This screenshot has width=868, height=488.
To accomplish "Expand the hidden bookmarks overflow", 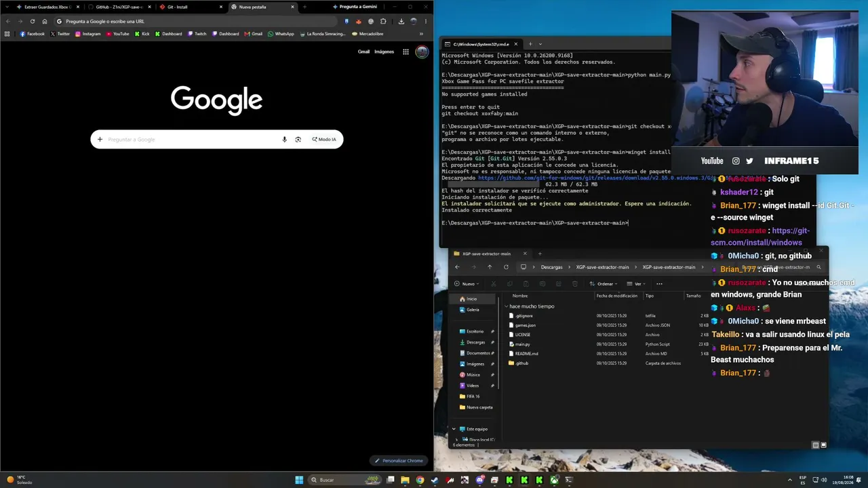I will coord(421,34).
